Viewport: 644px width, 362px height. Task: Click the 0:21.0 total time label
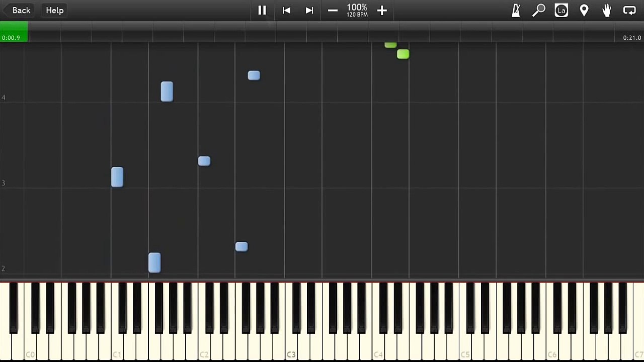click(x=632, y=38)
